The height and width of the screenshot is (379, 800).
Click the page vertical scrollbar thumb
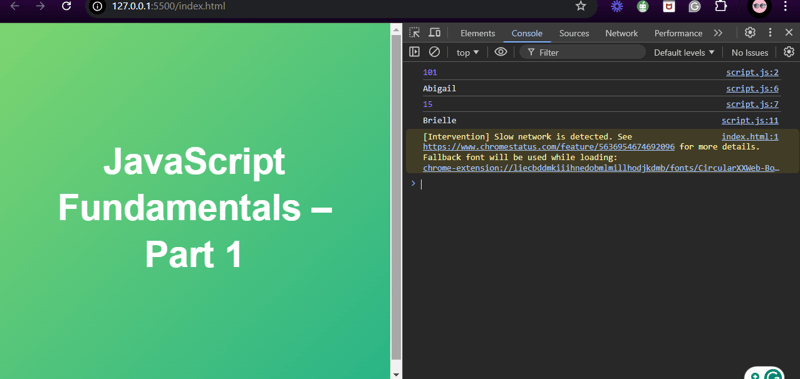click(x=396, y=197)
